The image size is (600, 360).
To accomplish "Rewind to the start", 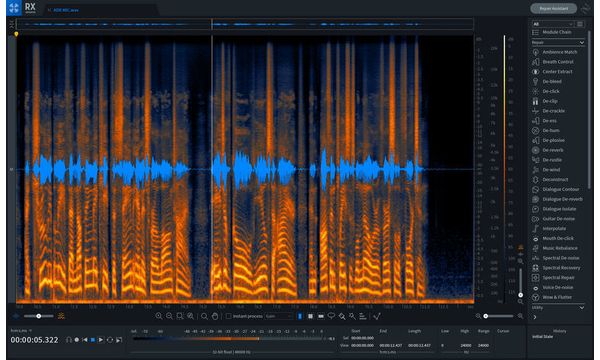I will pyautogui.click(x=85, y=340).
